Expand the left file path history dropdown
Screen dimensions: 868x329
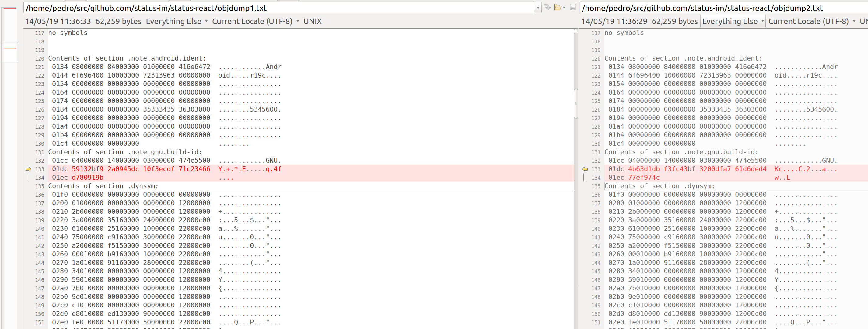(x=538, y=7)
